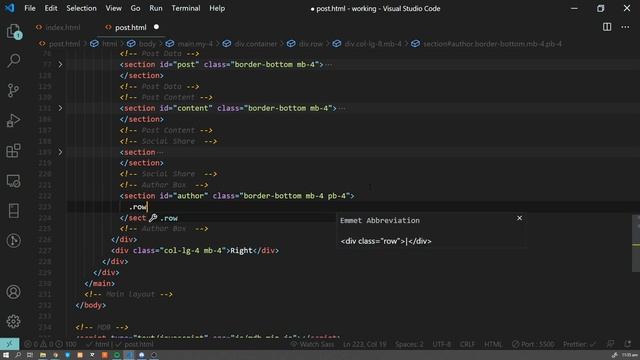Click the body breadcrumb item
The height and width of the screenshot is (360, 640).
(x=147, y=44)
